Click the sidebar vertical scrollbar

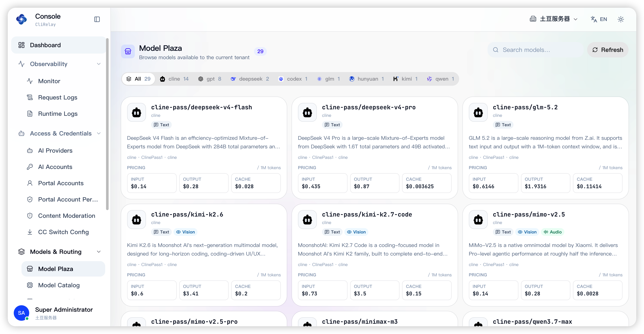(x=107, y=124)
